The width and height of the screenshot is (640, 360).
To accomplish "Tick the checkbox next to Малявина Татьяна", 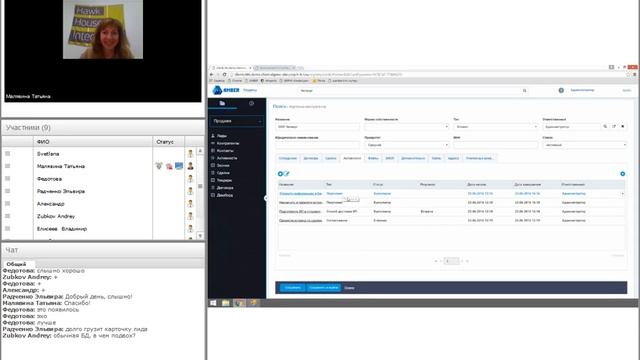I will click(x=7, y=166).
